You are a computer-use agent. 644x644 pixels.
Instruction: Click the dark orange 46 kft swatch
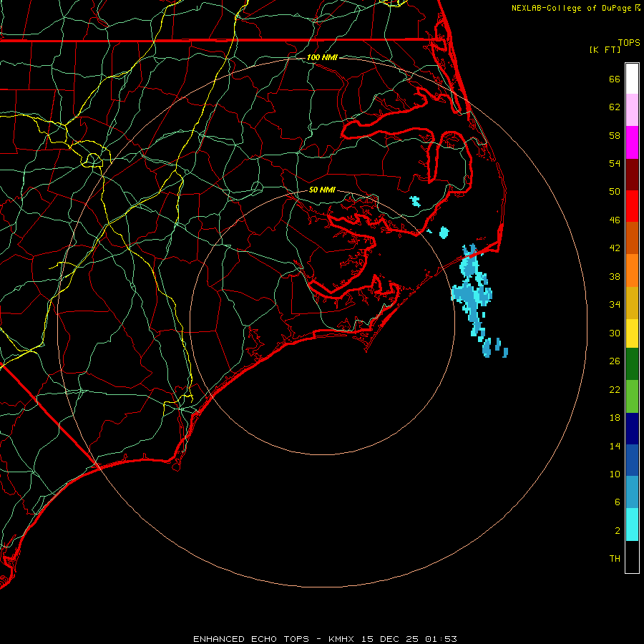[x=632, y=238]
